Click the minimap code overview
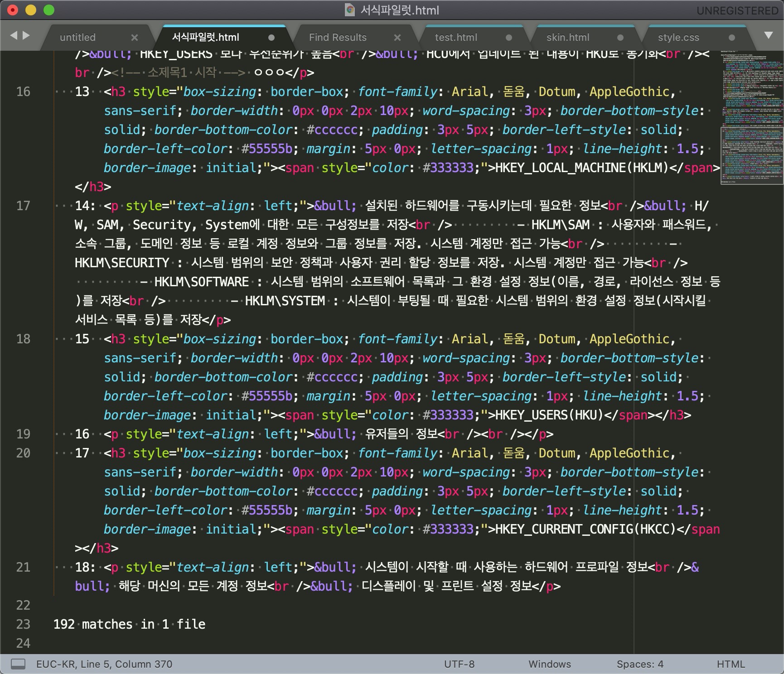 [x=752, y=118]
